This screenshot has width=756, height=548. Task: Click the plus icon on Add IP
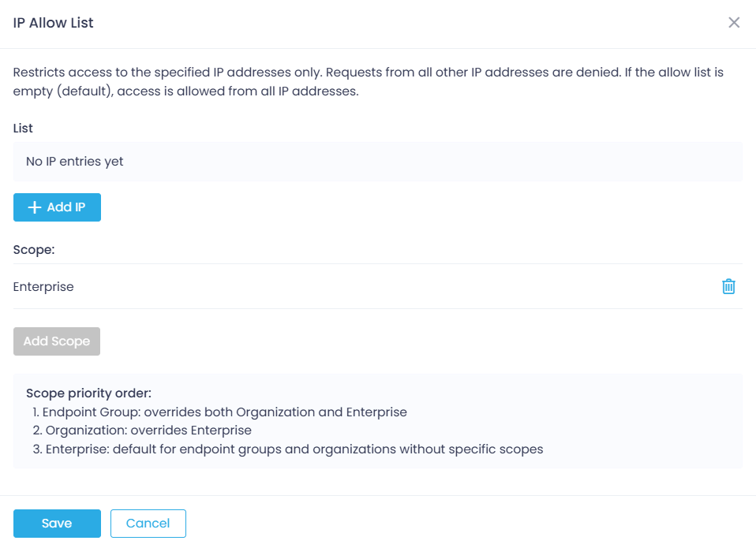click(34, 207)
